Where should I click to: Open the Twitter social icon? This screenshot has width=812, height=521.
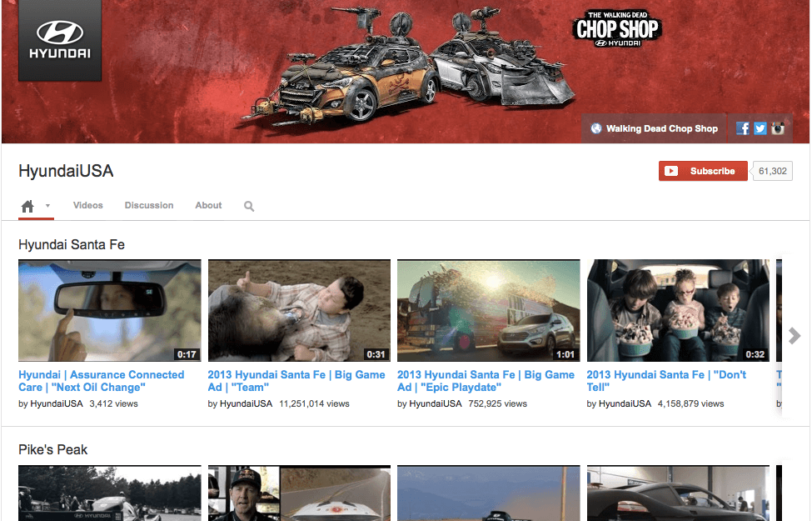click(x=760, y=128)
